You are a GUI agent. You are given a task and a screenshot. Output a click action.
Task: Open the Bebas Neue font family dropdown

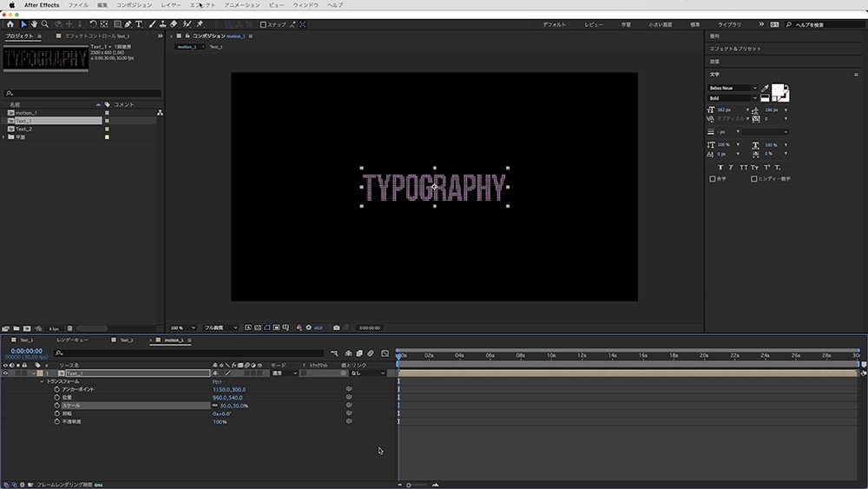(x=733, y=88)
